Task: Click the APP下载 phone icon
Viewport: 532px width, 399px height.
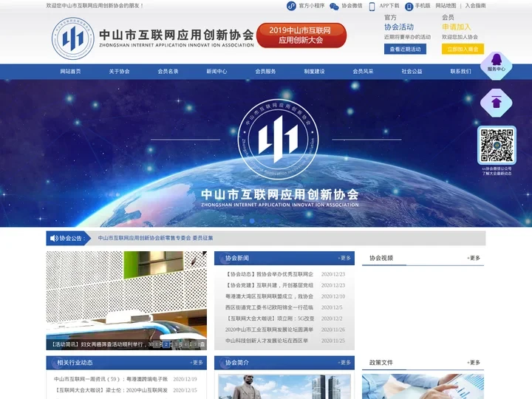Action: [372, 7]
